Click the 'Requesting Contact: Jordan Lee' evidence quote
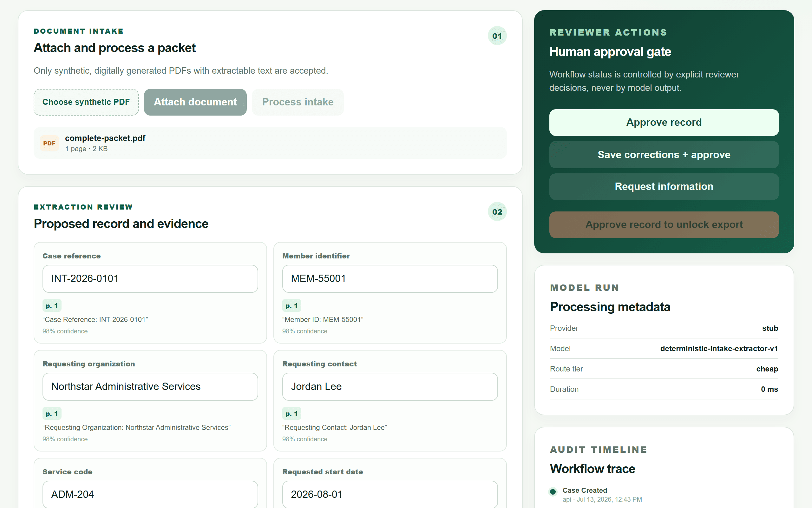 (335, 427)
